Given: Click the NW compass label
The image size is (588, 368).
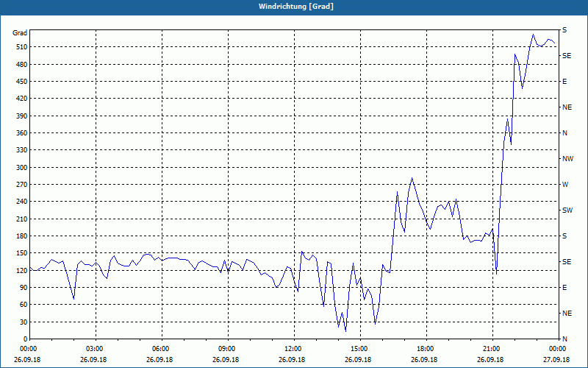Looking at the screenshot, I should (x=567, y=159).
